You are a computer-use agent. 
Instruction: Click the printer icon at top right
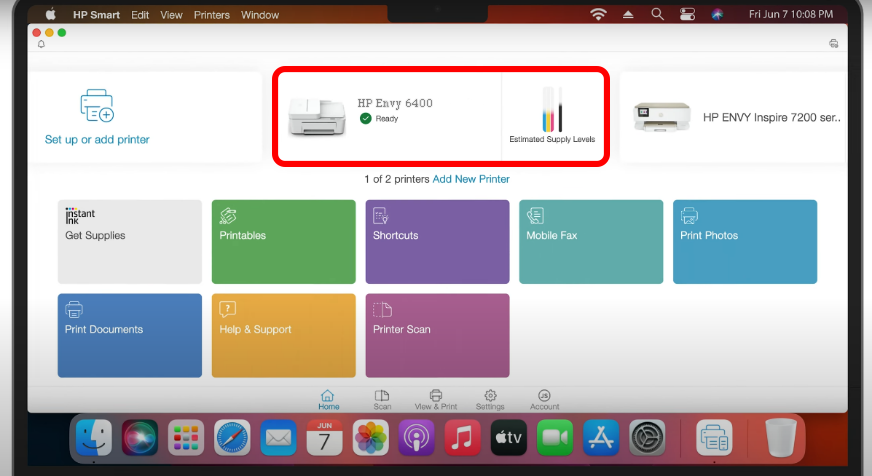pyautogui.click(x=833, y=43)
